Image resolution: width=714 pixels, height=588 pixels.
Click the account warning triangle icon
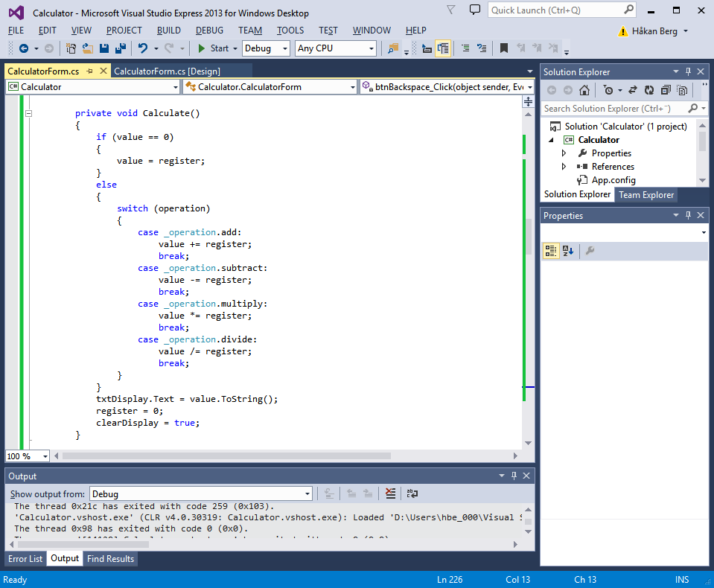(622, 31)
